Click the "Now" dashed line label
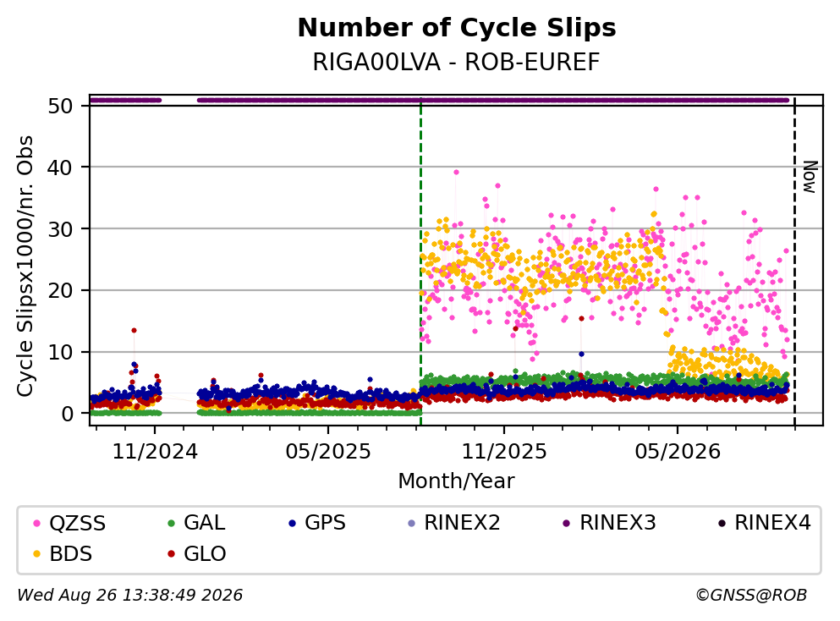 810,177
